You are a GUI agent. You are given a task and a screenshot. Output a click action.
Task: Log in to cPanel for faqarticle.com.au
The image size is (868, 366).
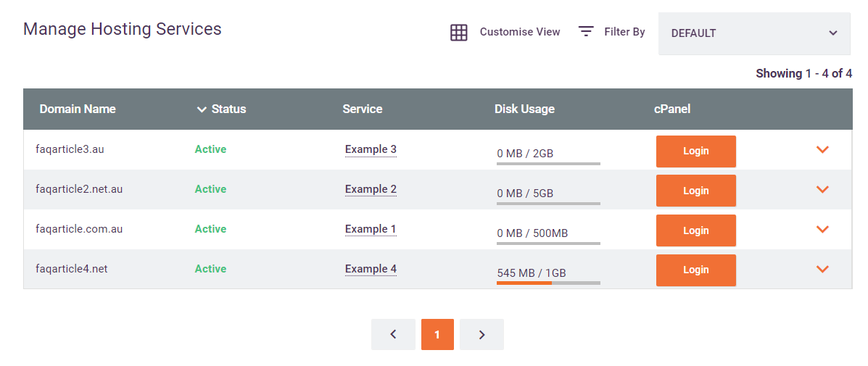[x=696, y=230]
